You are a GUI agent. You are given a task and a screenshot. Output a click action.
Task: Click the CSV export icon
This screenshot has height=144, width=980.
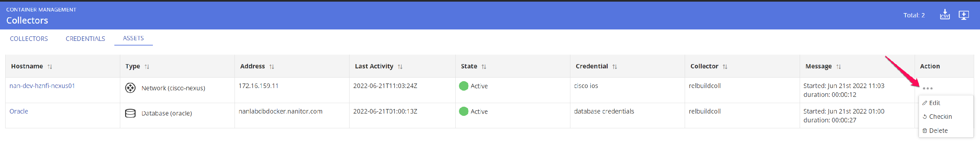(945, 15)
